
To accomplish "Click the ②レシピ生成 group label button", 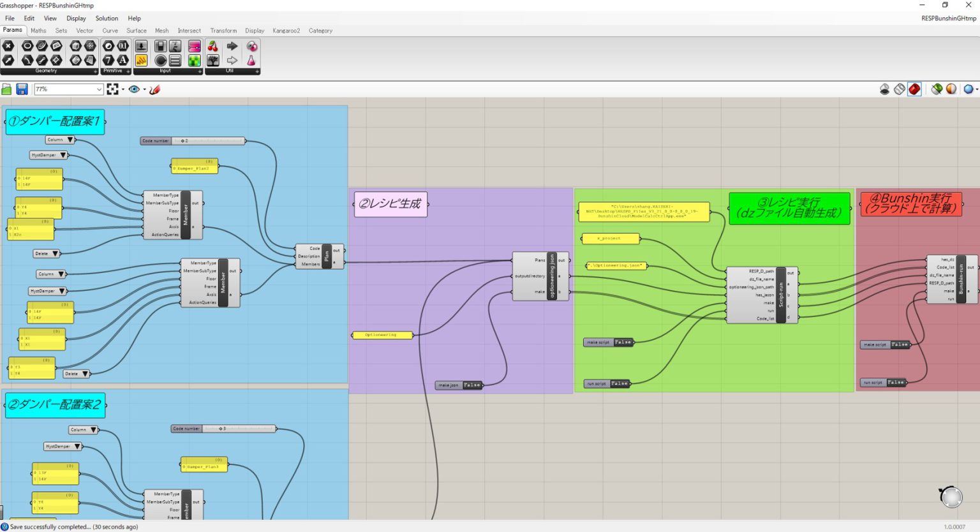I will [x=390, y=204].
